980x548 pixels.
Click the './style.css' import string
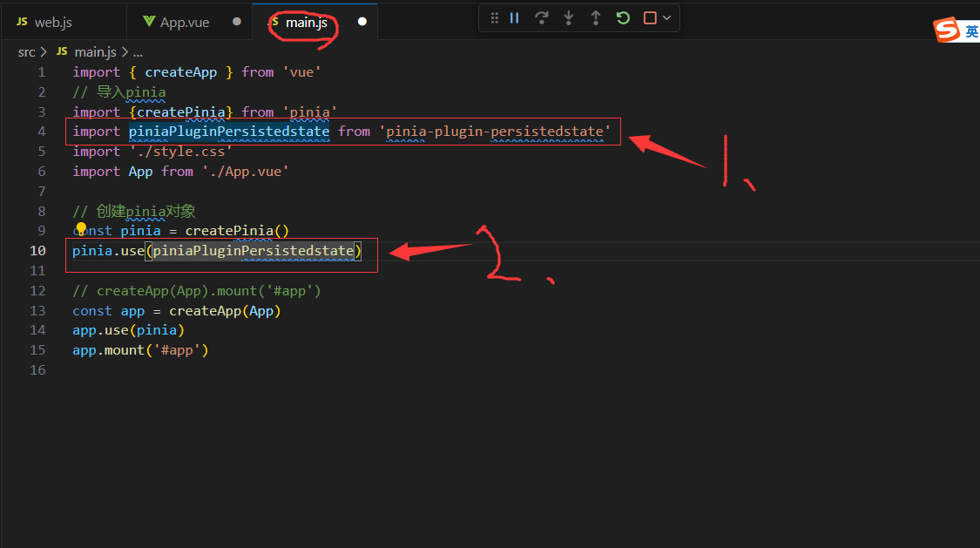tap(180, 152)
